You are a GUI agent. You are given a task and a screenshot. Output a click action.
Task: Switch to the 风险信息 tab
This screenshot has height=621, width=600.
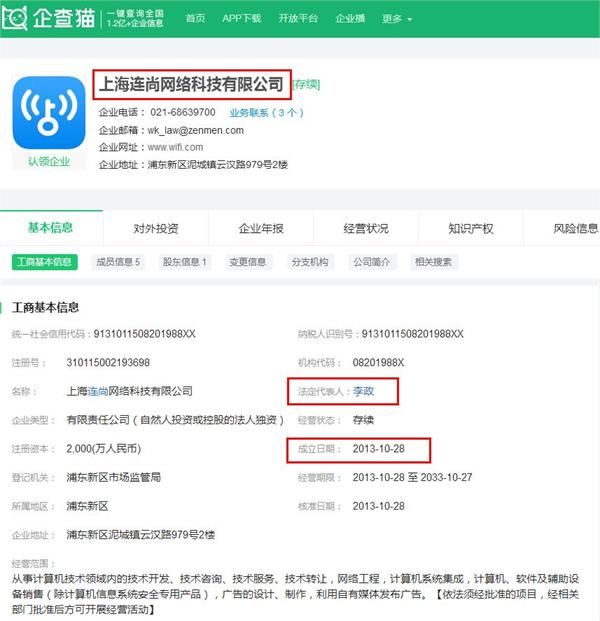click(575, 229)
